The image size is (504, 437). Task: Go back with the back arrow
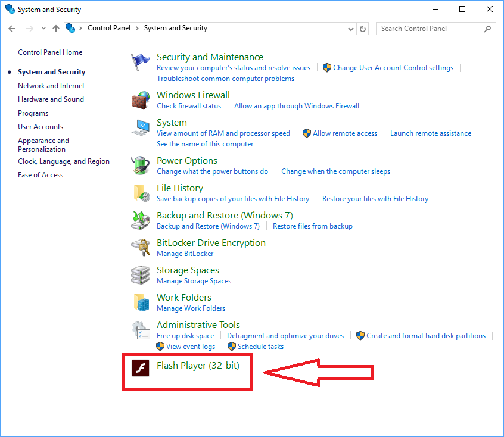(x=12, y=29)
